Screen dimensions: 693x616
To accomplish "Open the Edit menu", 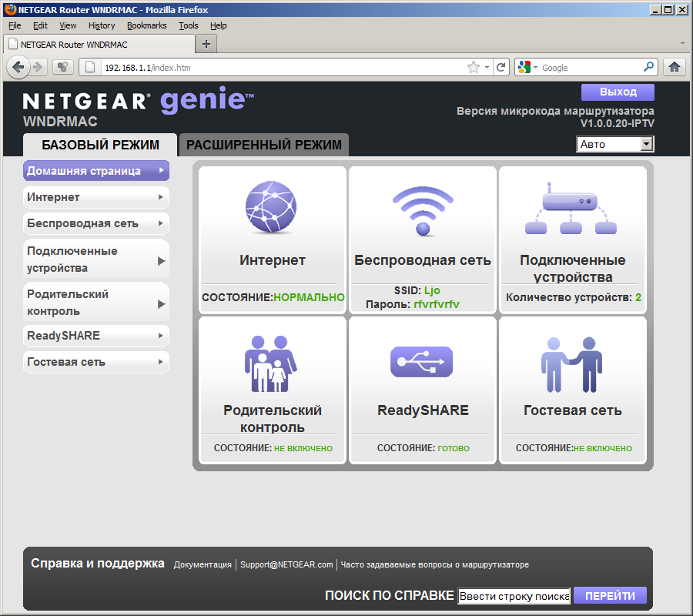I will (x=40, y=25).
